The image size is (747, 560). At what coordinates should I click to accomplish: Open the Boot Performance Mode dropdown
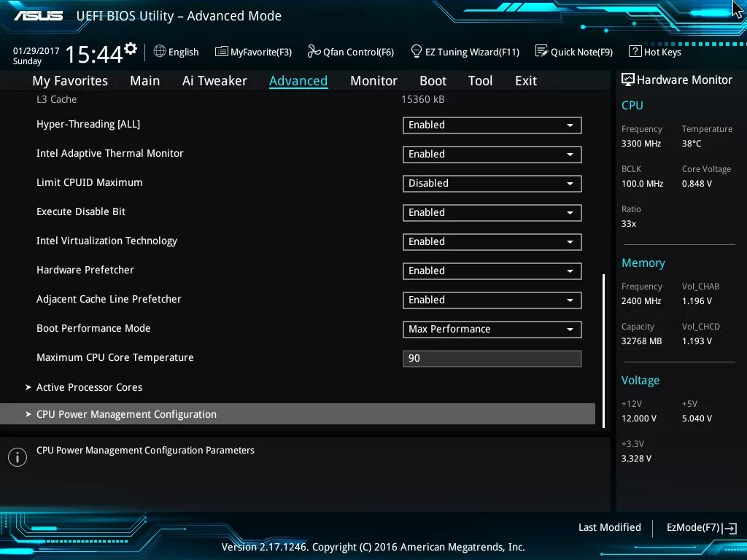(x=492, y=330)
